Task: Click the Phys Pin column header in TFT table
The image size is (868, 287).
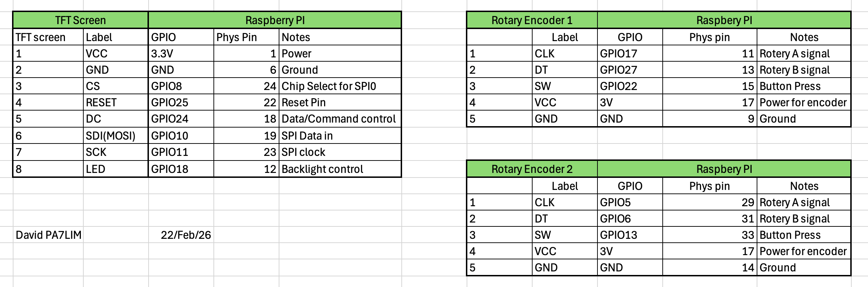Action: point(246,37)
